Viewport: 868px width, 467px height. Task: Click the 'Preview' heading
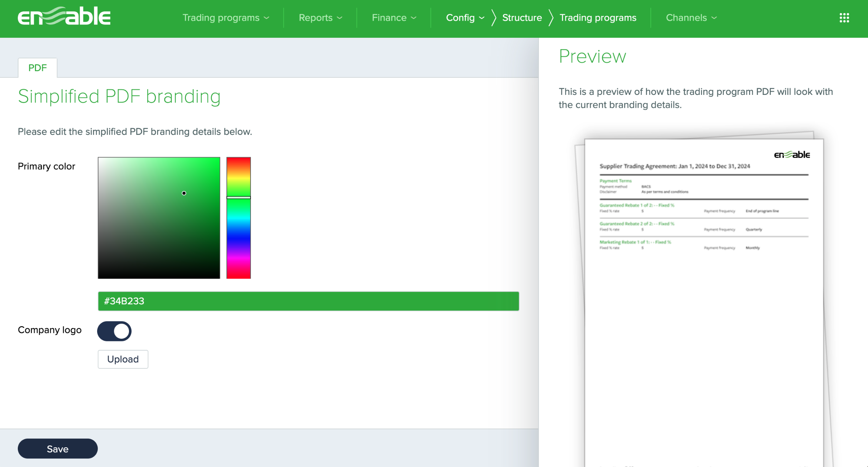[592, 56]
